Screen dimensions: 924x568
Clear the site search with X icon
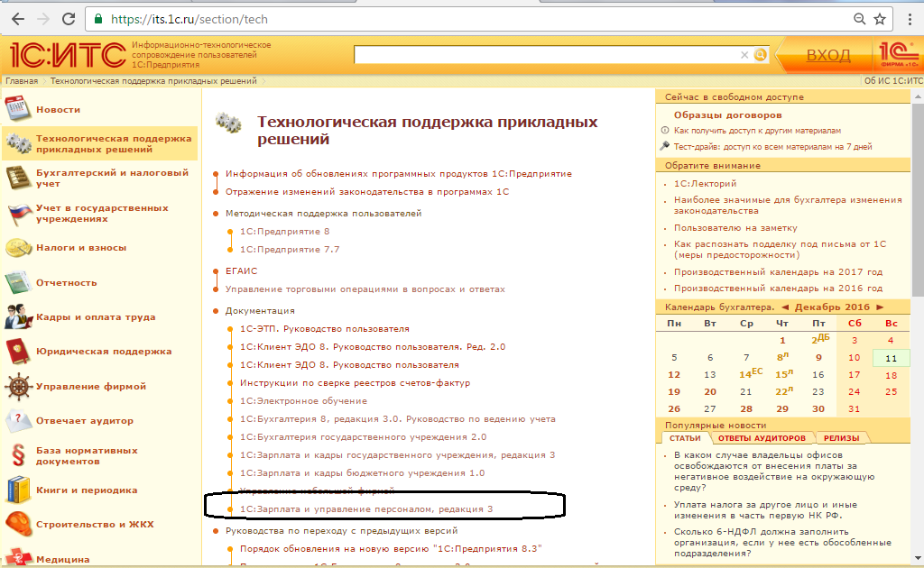coord(744,55)
